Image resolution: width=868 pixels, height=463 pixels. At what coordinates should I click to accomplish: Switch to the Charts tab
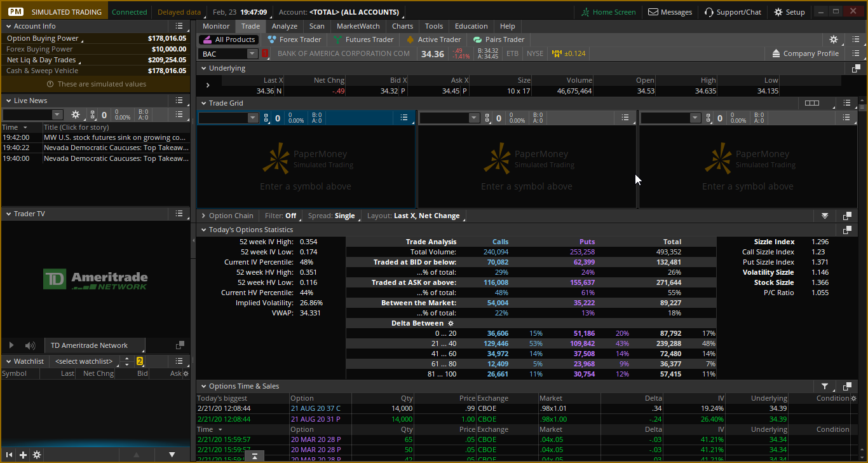403,26
